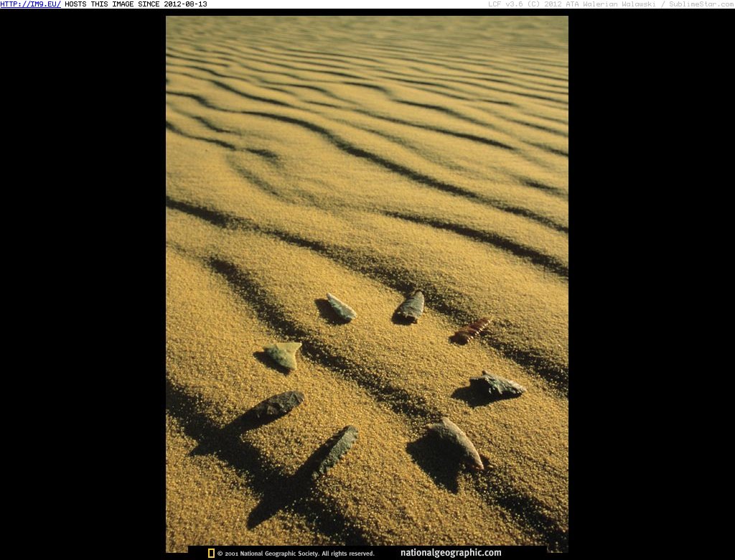Screen dimensions: 735x560
Task: Click the 'HOSTS THIS IMAGE SINCE 2012-08-13' text
Action: pyautogui.click(x=136, y=4)
